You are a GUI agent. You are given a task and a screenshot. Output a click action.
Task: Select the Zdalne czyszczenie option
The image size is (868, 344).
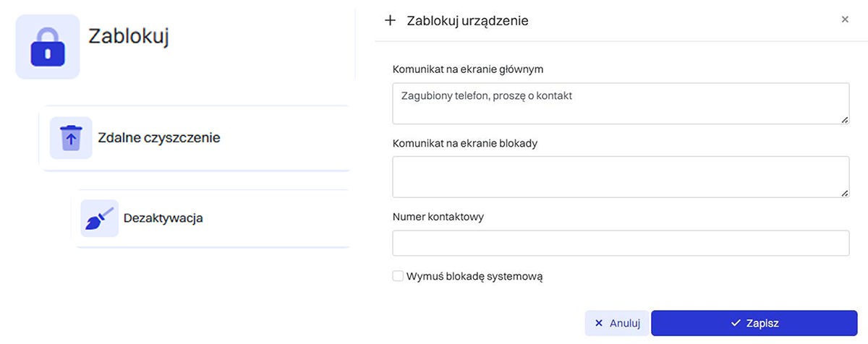(158, 137)
